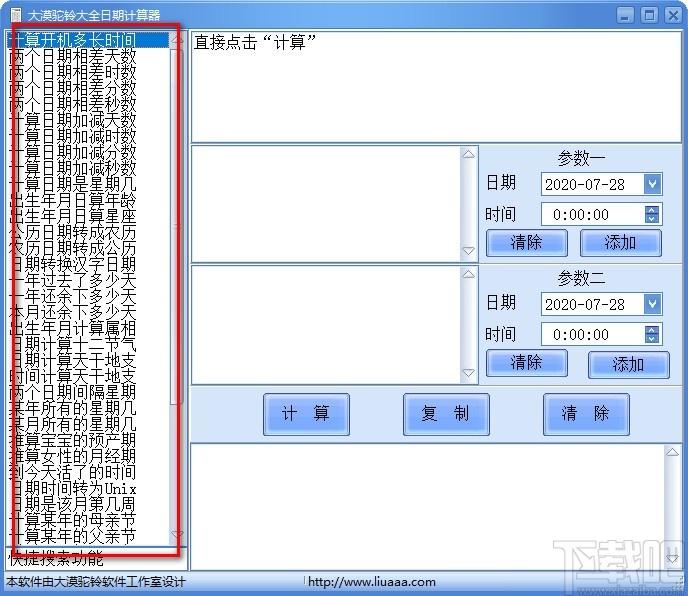688x596 pixels.
Task: Select 时间计算天干地支 item
Action: point(88,377)
